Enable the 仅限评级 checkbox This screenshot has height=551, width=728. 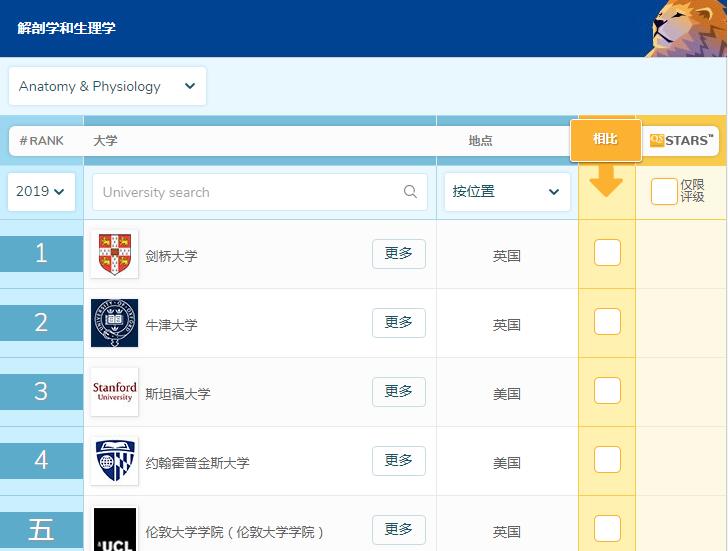point(664,191)
